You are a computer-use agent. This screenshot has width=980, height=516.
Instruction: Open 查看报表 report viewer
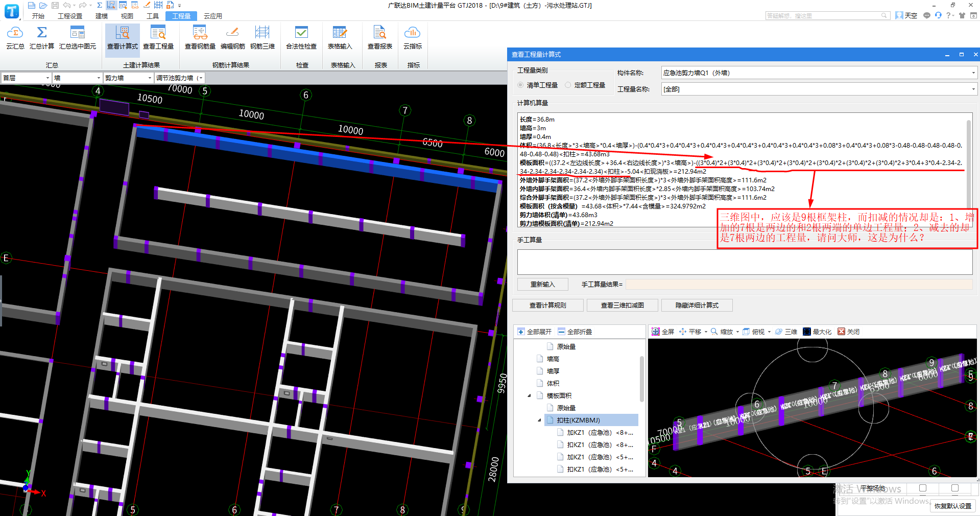point(380,38)
